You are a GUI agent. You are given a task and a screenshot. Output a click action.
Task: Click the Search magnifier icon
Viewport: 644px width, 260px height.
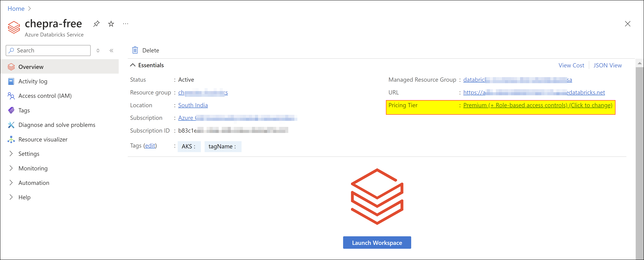click(11, 50)
